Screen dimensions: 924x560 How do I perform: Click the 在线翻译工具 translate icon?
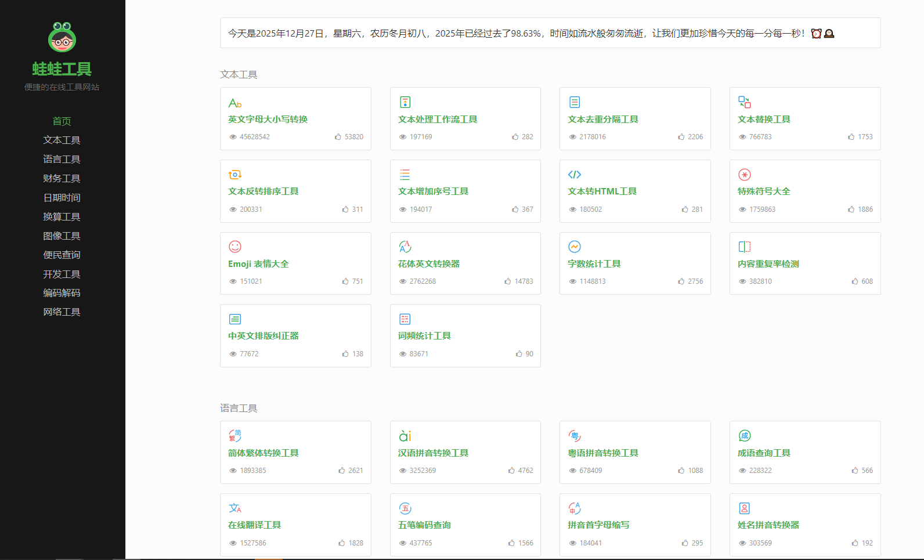[x=234, y=508]
